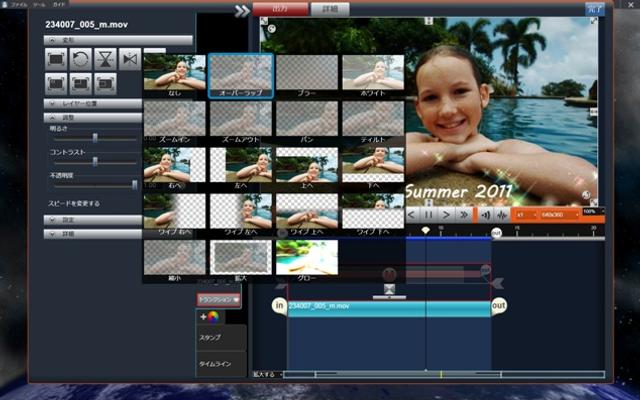Open the ファイル menu
640x400 pixels.
tap(19, 4)
